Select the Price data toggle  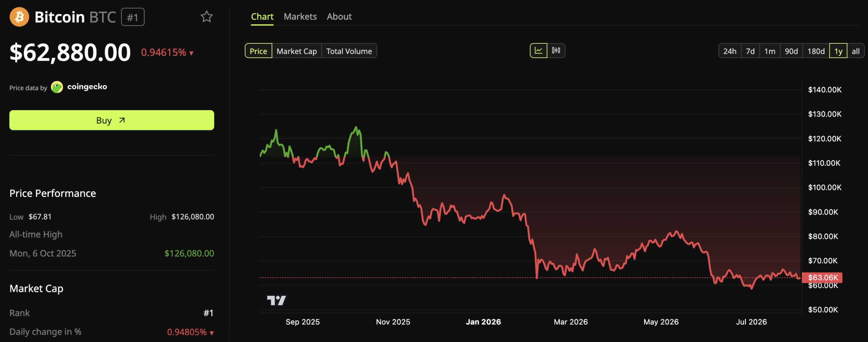pyautogui.click(x=258, y=51)
